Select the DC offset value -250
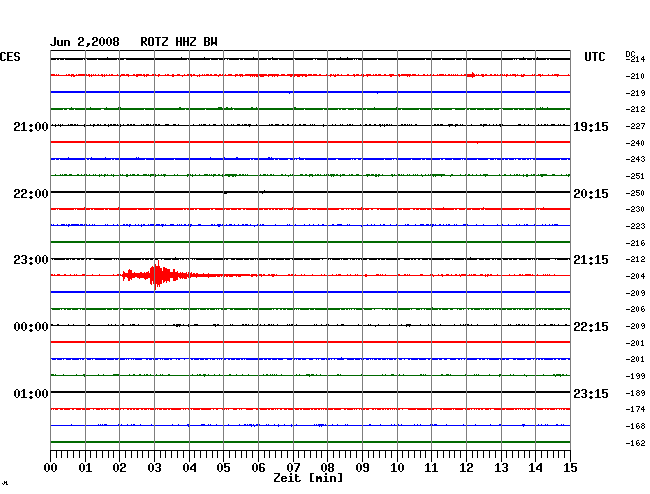This screenshot has width=650, height=494. pos(635,193)
